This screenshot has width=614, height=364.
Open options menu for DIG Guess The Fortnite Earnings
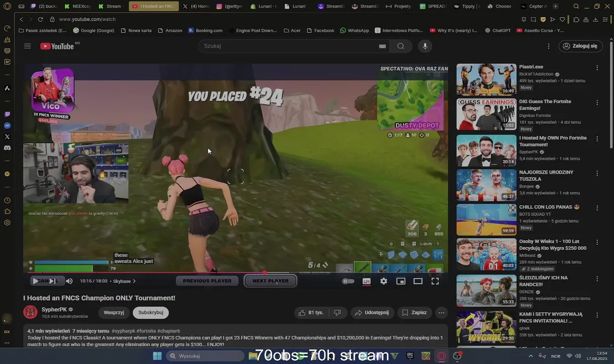(597, 103)
